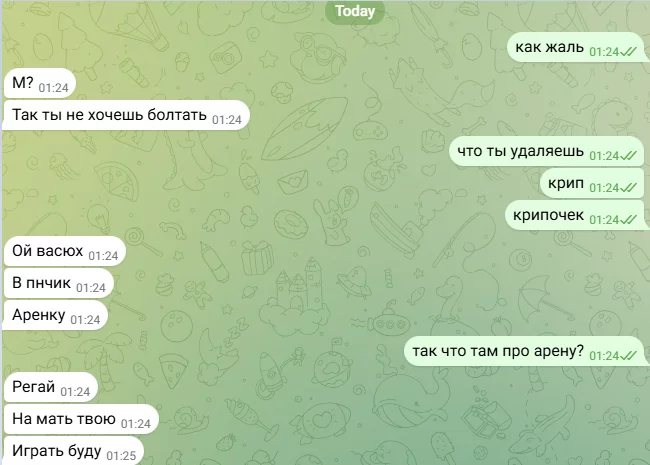Click the 'На мать твою' message
Image resolution: width=650 pixels, height=465 pixels.
[81, 419]
